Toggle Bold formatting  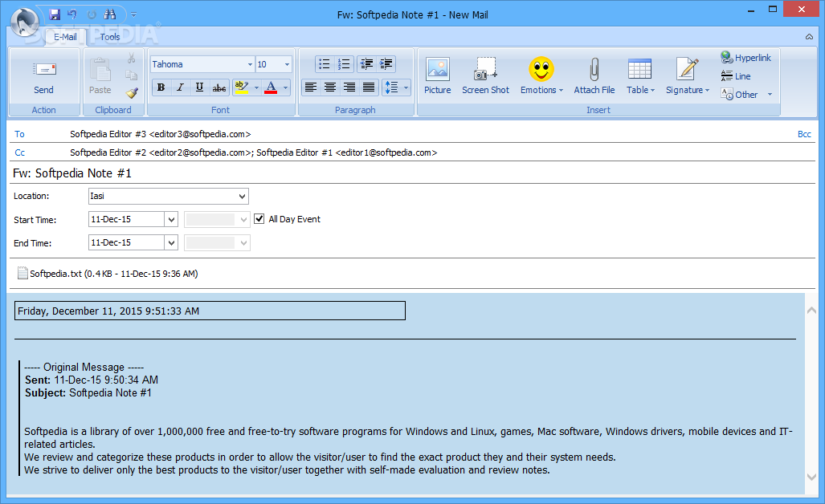pos(161,87)
